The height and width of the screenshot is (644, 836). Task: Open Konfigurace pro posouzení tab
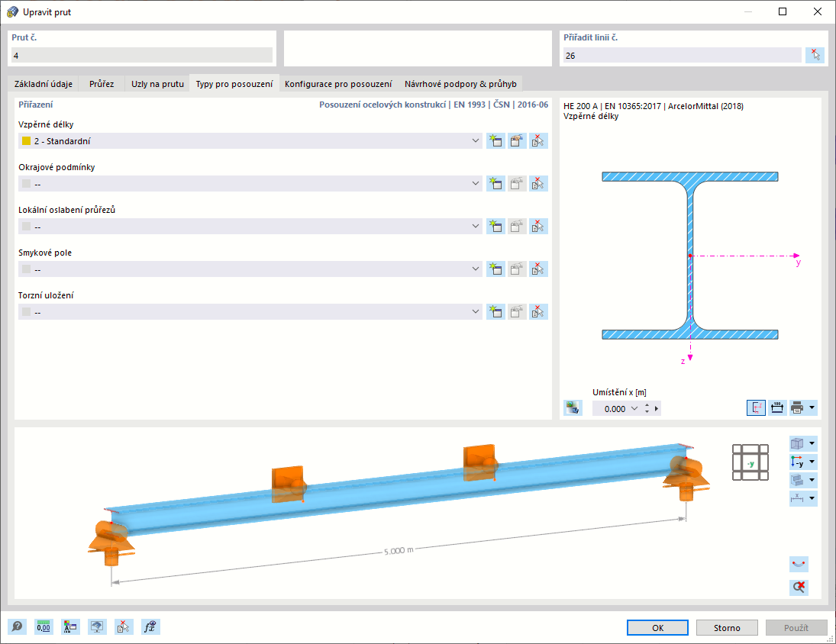click(338, 84)
